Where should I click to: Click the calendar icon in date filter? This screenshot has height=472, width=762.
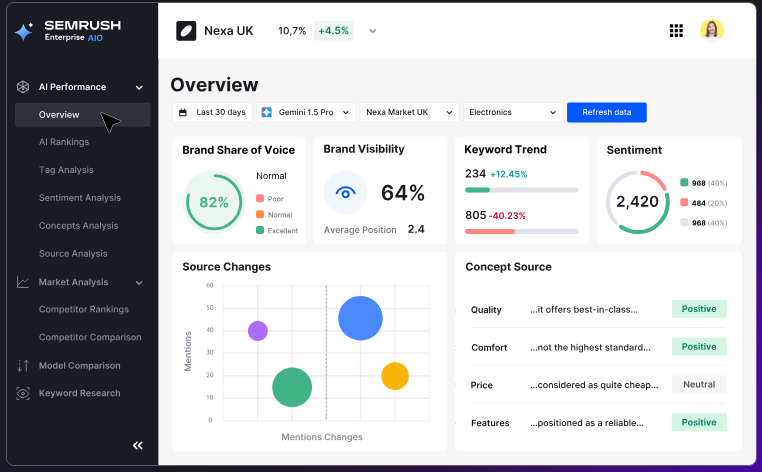(183, 112)
